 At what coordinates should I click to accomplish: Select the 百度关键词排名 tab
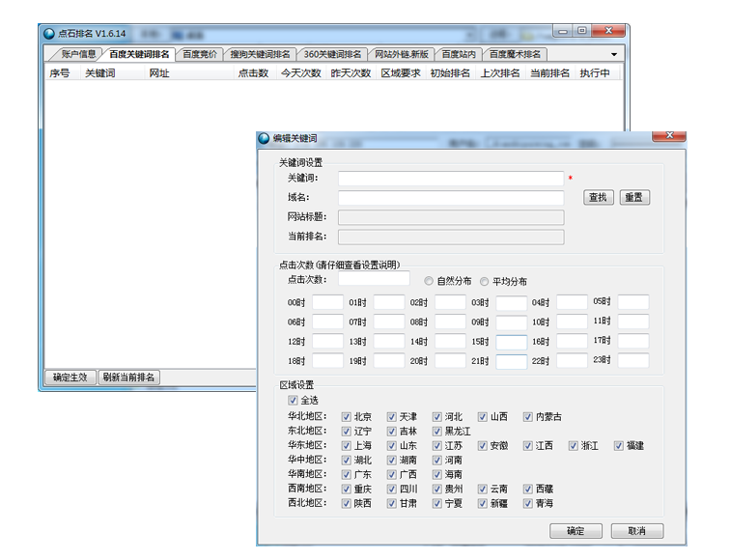(139, 54)
